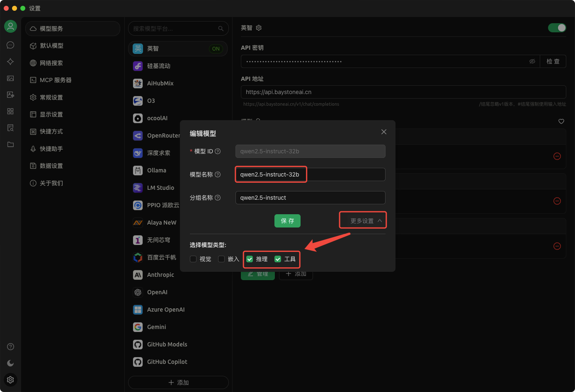Open 默认模型 settings menu
This screenshot has width=575, height=392.
point(73,46)
